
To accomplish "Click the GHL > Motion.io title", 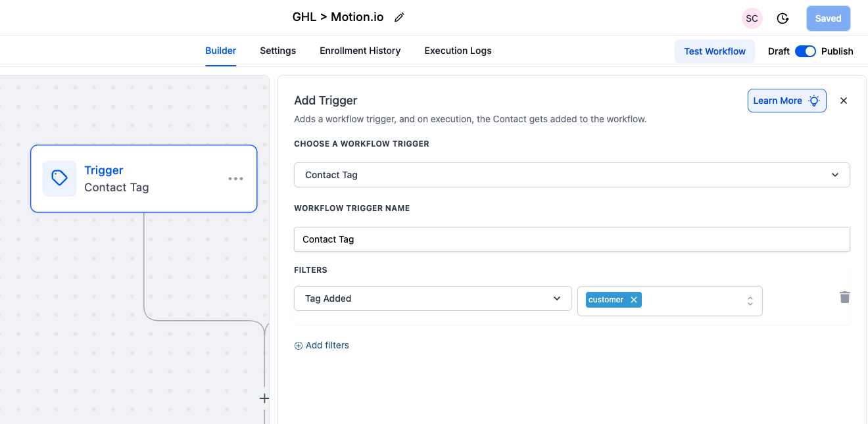I will pos(338,17).
